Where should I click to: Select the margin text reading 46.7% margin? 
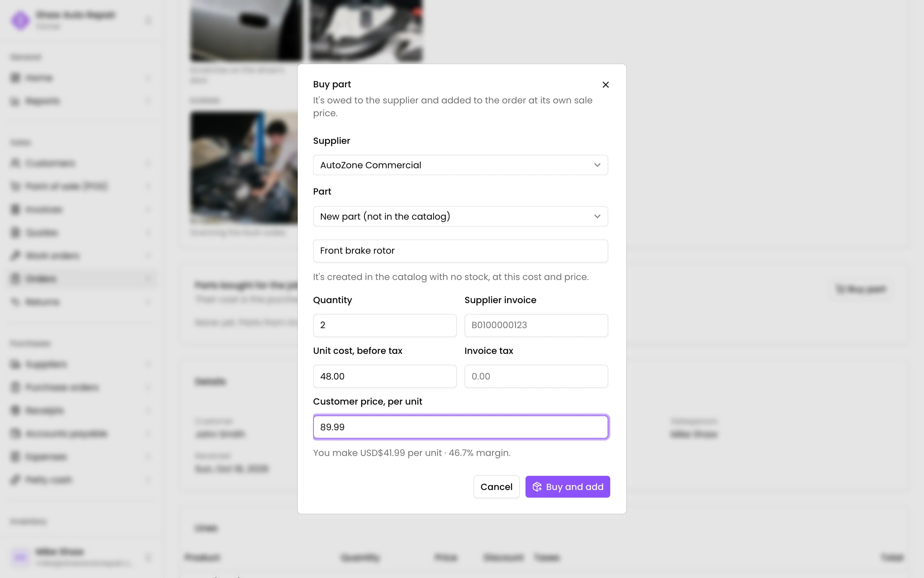[x=480, y=453]
